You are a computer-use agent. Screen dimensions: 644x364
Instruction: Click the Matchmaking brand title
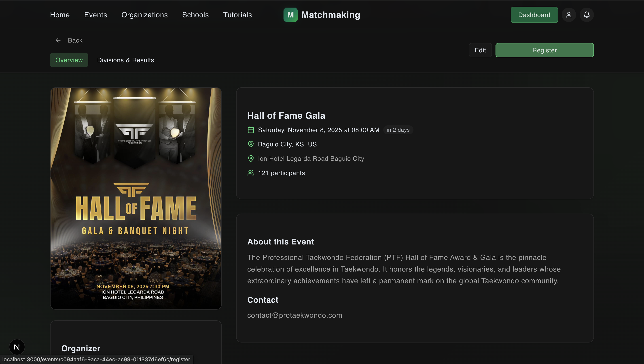tap(331, 15)
